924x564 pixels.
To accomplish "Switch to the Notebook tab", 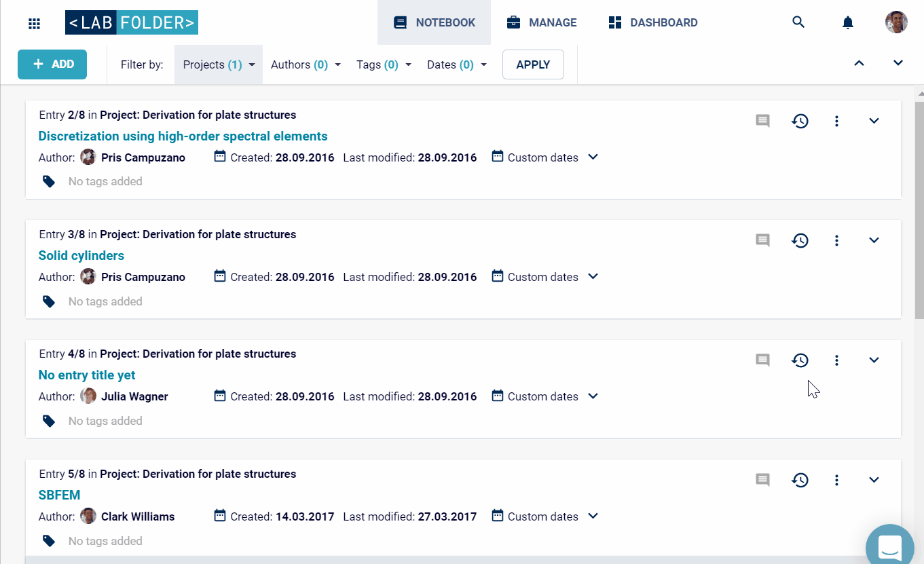I will [434, 22].
